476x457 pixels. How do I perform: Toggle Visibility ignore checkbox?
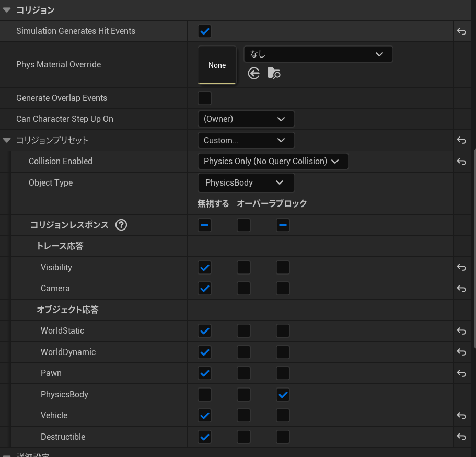point(205,267)
